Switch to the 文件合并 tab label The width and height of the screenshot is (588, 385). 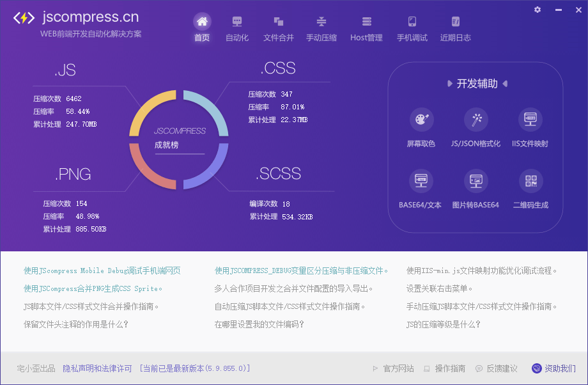(x=278, y=38)
